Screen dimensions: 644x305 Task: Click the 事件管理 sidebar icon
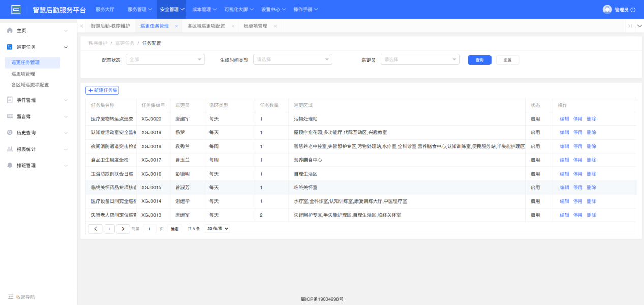click(10, 100)
